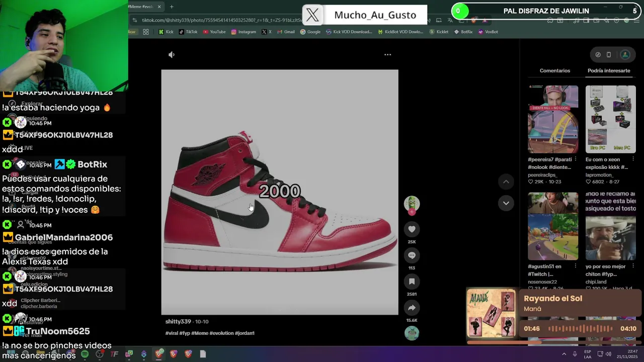644x362 pixels.
Task: Open the #peereira7 nolook video thumbnail
Action: click(553, 119)
